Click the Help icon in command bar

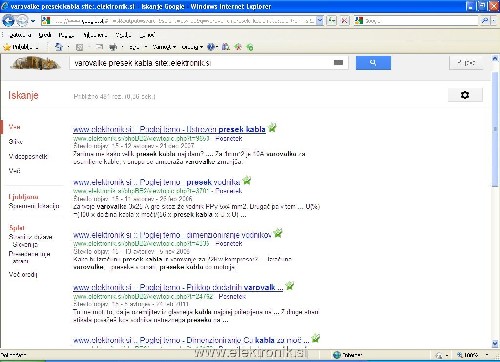pos(211,47)
